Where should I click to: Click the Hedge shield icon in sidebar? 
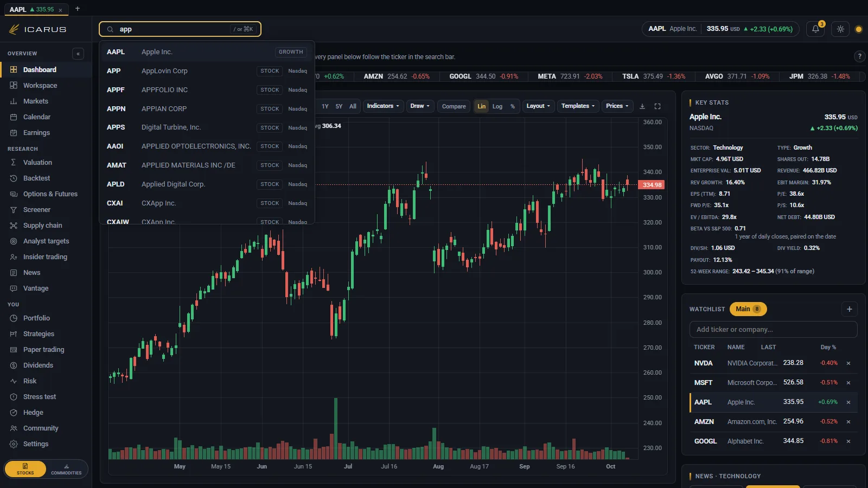click(14, 413)
